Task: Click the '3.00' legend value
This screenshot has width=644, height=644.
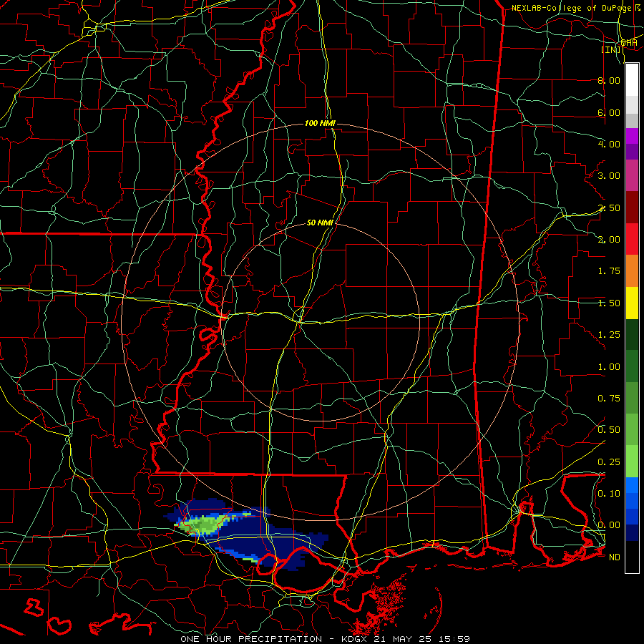Action: coord(609,176)
